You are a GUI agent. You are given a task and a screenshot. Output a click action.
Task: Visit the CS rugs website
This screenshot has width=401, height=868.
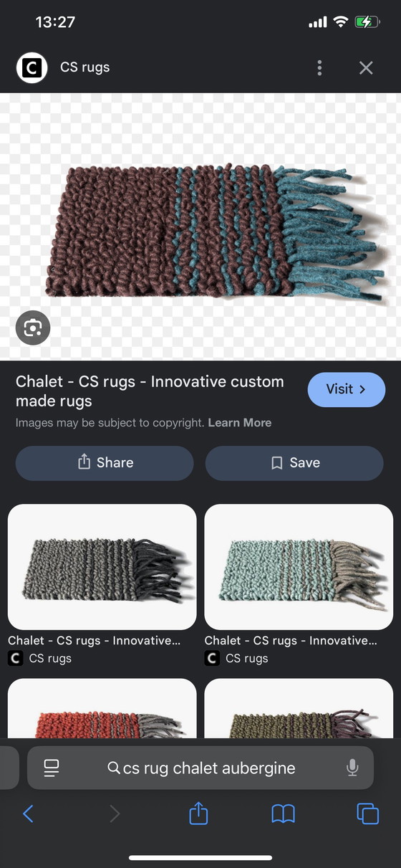pos(347,390)
